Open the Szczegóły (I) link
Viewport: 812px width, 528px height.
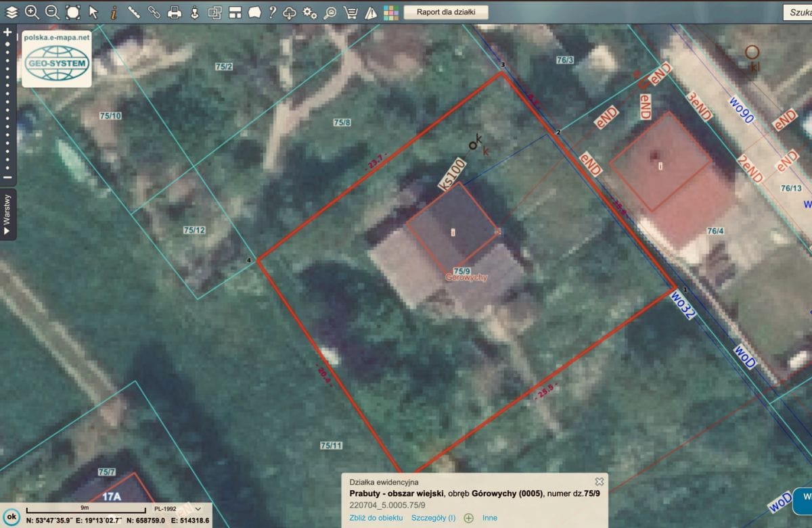click(x=433, y=518)
